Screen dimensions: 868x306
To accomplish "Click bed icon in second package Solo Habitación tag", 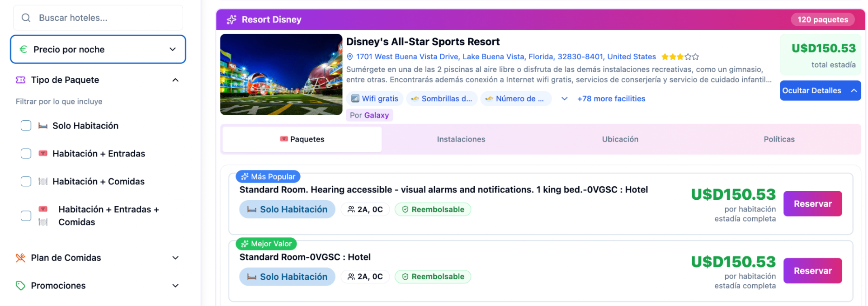I will click(x=252, y=277).
